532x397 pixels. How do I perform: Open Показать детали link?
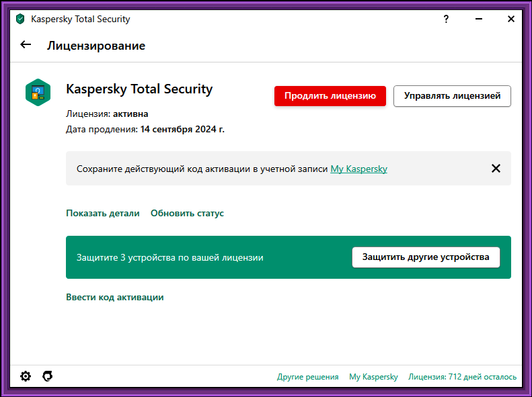tap(103, 213)
